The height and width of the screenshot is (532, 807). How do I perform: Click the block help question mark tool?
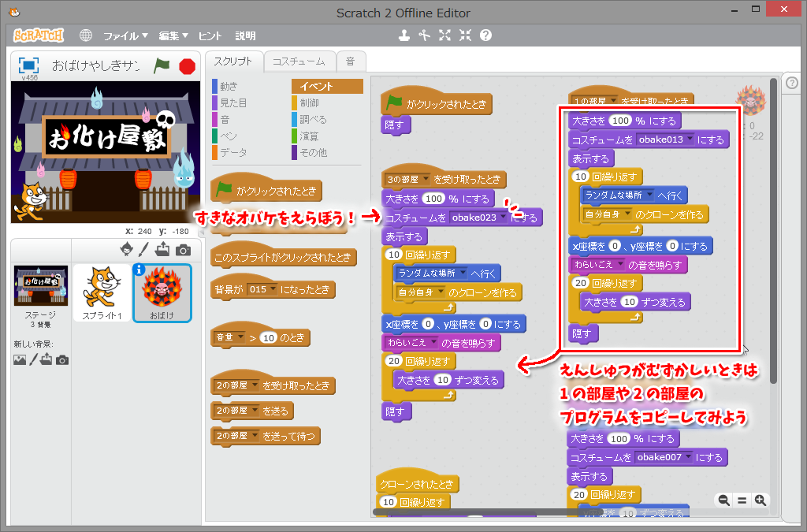(x=485, y=35)
